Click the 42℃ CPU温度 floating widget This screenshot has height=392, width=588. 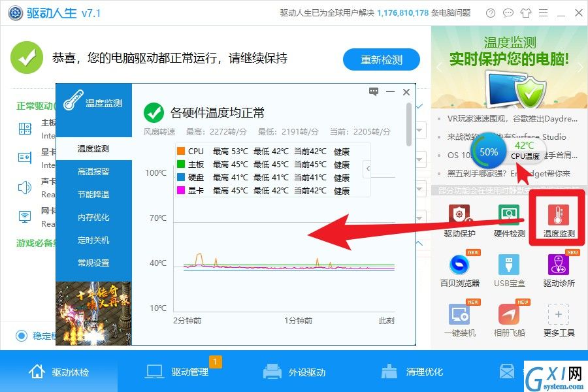525,151
